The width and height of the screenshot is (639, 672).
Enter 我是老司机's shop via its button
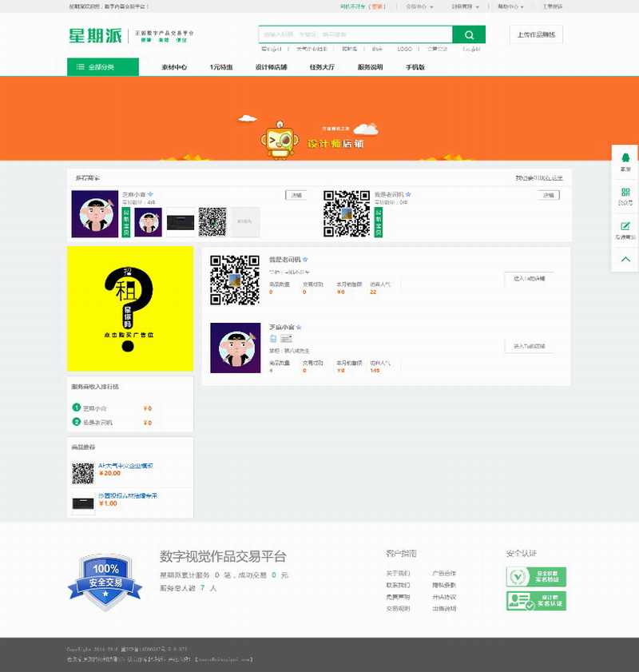[x=530, y=279]
